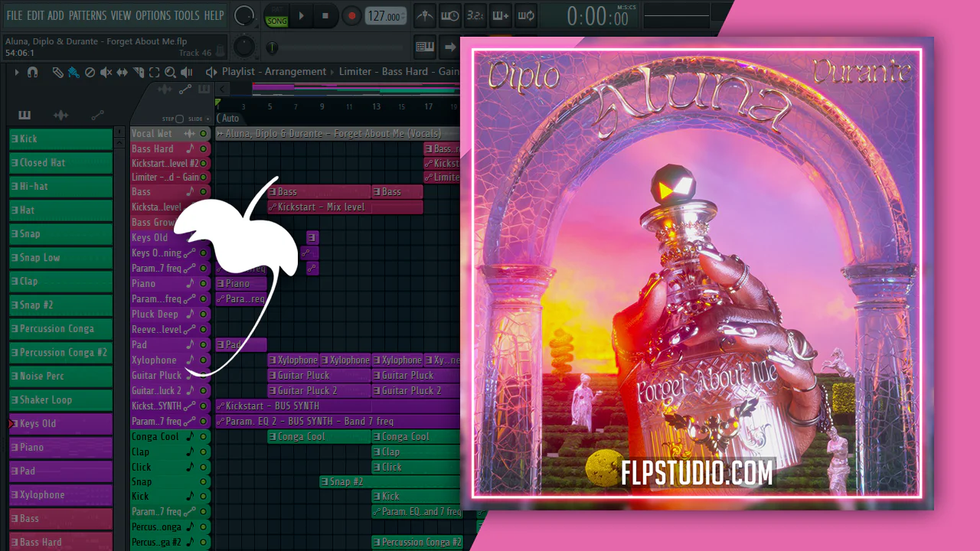Start playback with the Play button

click(x=301, y=15)
